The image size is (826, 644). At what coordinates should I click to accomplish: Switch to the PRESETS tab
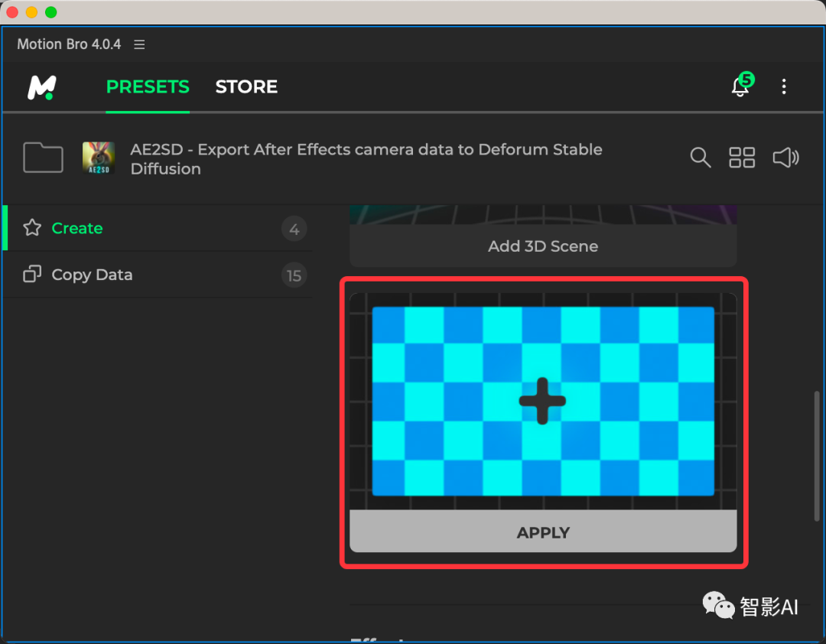148,86
